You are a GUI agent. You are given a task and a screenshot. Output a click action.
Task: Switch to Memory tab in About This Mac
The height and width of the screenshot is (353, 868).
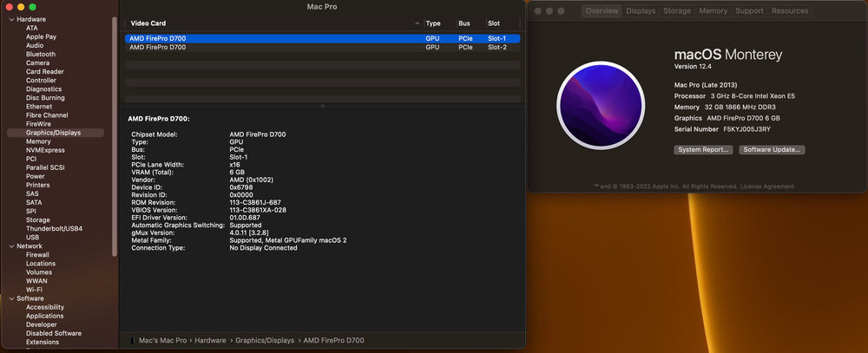tap(713, 11)
